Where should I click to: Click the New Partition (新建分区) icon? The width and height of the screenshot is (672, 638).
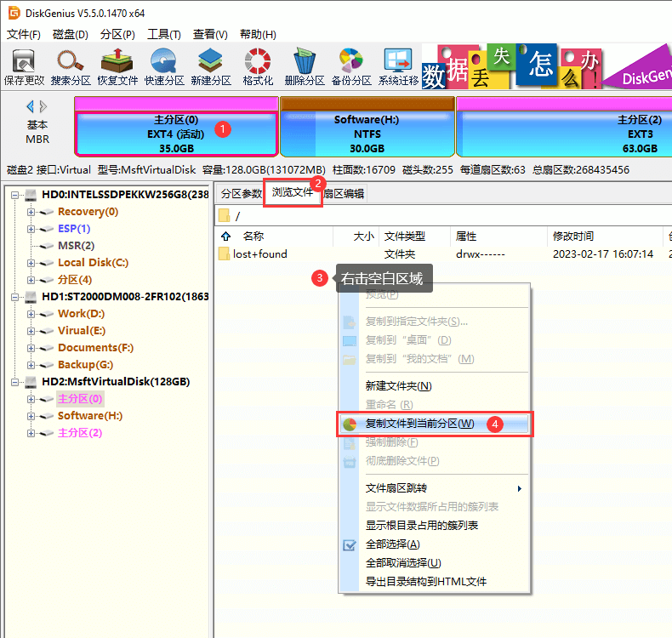(x=210, y=60)
